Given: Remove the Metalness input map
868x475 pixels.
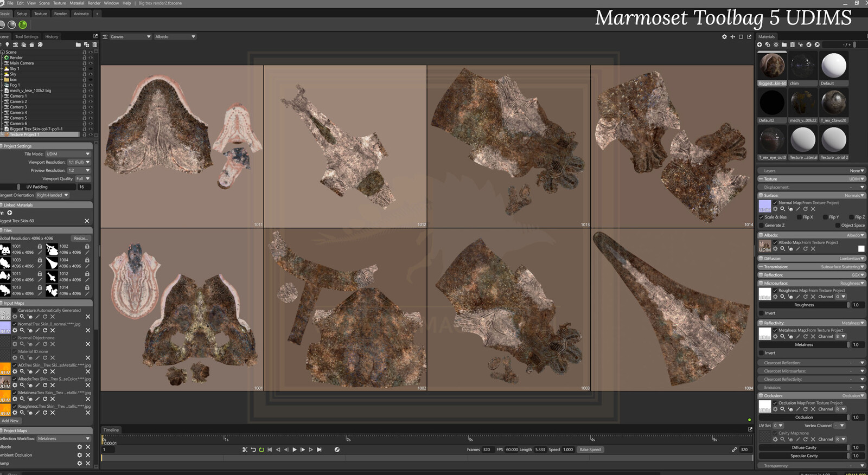Looking at the screenshot, I should pyautogui.click(x=88, y=399).
